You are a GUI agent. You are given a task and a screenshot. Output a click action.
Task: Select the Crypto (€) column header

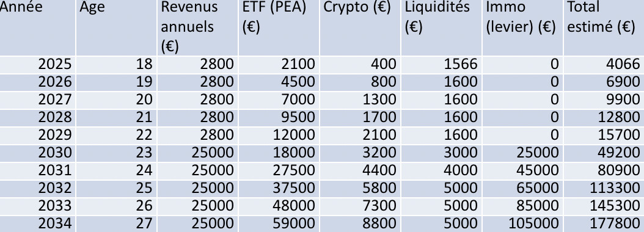tap(360, 27)
